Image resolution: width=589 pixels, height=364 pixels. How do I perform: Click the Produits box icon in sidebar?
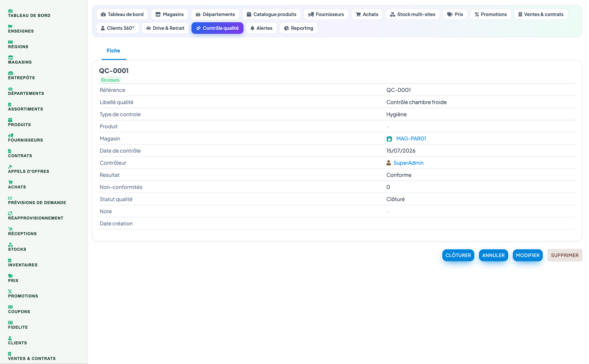(x=10, y=120)
